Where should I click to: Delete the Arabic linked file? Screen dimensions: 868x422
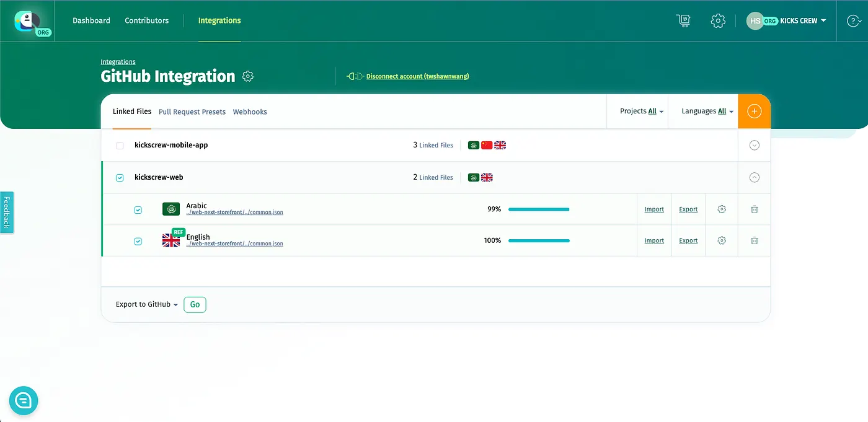point(755,209)
